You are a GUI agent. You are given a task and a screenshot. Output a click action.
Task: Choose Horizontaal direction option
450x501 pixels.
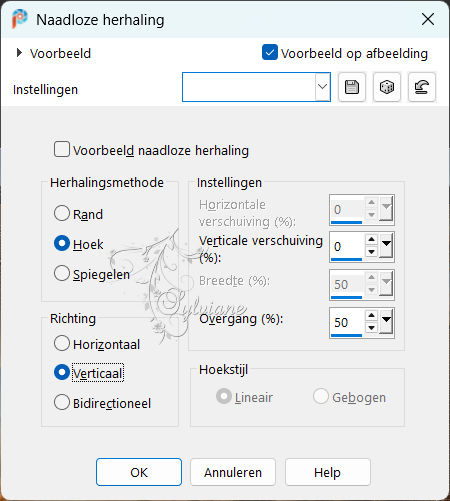click(x=62, y=343)
